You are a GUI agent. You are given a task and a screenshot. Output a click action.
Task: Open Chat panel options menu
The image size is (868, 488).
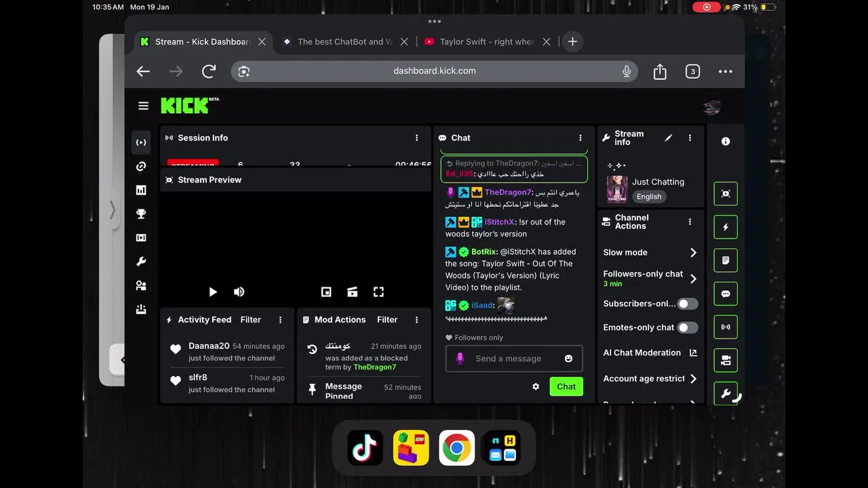(580, 138)
